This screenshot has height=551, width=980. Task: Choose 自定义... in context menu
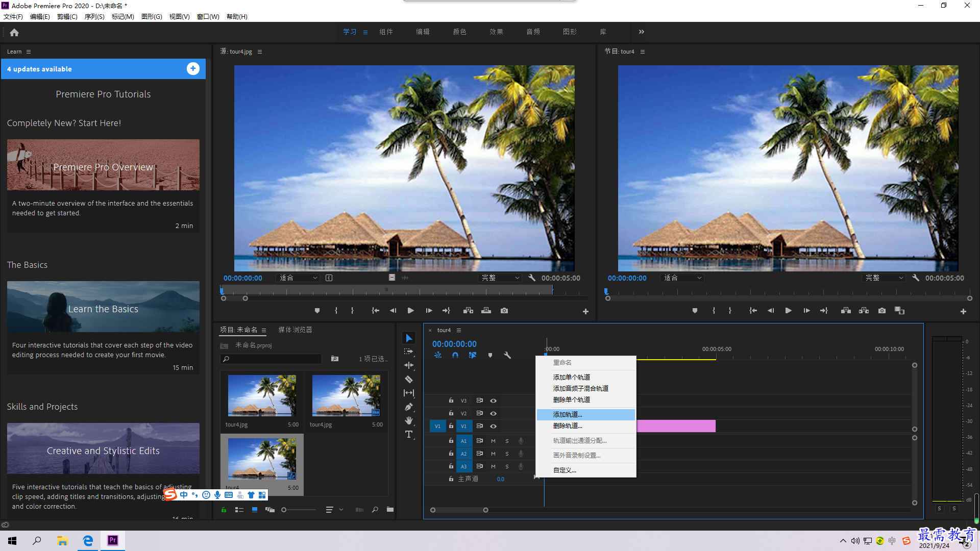[x=586, y=470]
